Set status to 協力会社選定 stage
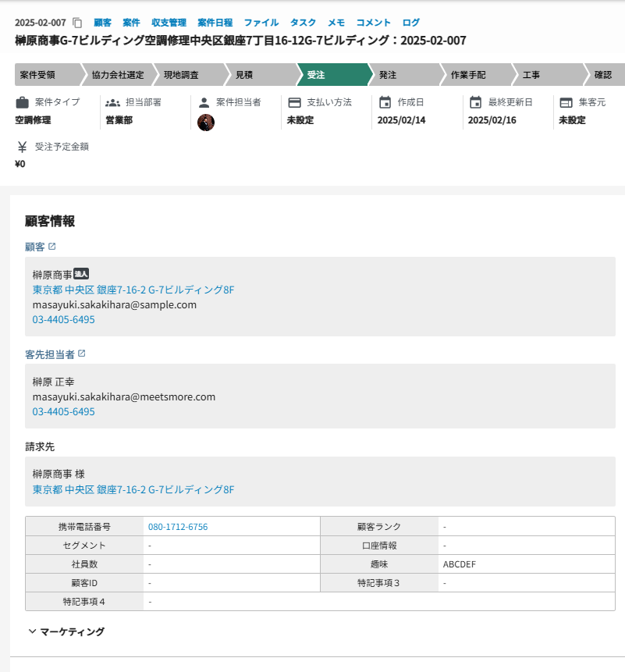Viewport: 625px width, 672px height. 117,75
